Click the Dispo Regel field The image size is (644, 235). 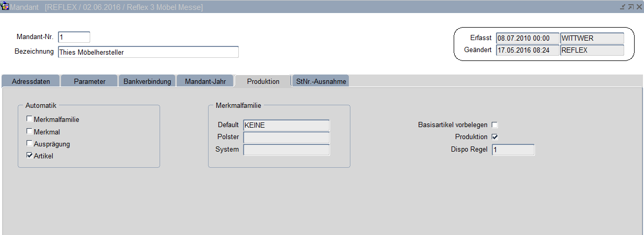513,150
